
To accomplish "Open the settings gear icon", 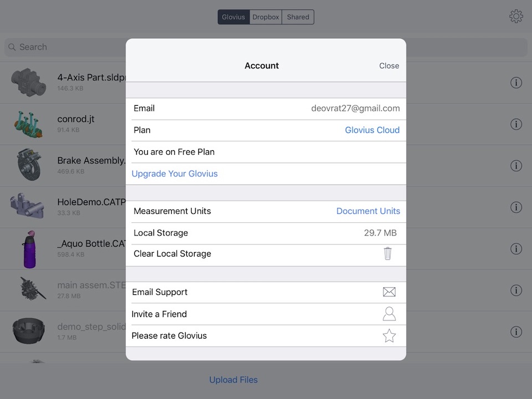I will point(516,16).
